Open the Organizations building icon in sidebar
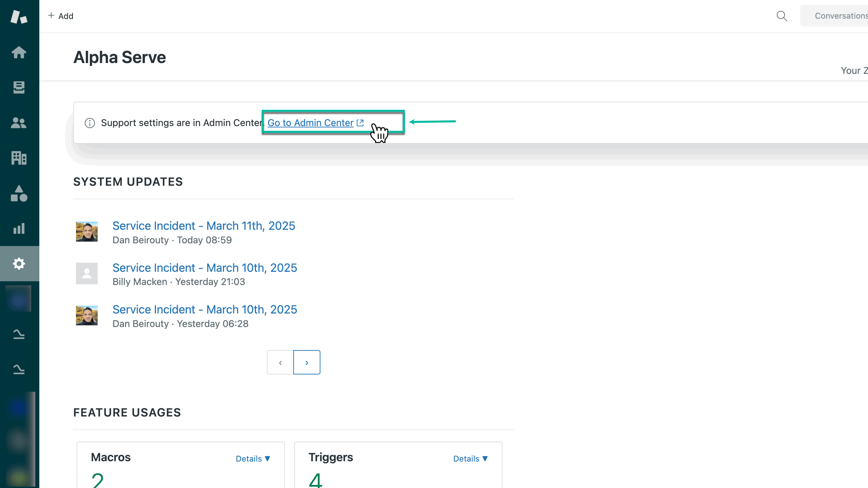The image size is (868, 488). pyautogui.click(x=19, y=158)
